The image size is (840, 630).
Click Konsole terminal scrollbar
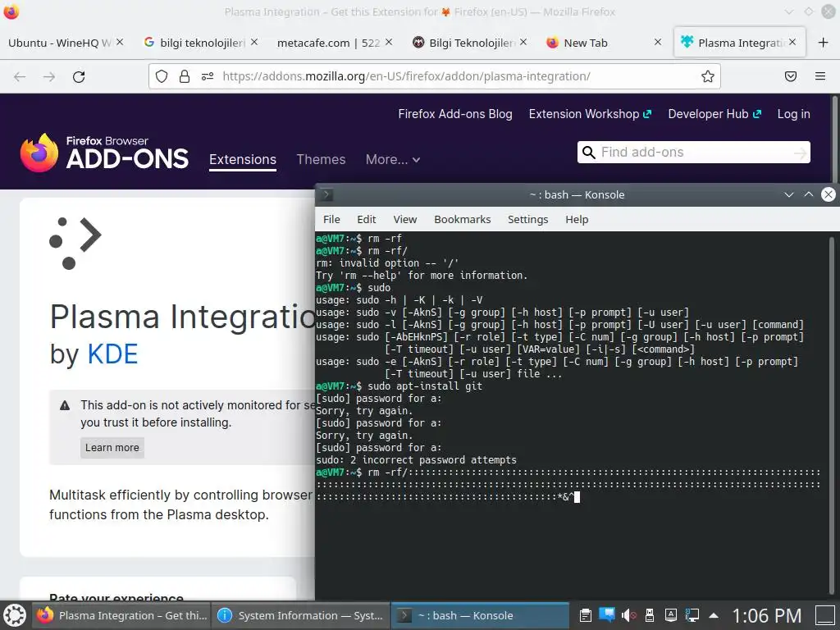click(x=832, y=415)
